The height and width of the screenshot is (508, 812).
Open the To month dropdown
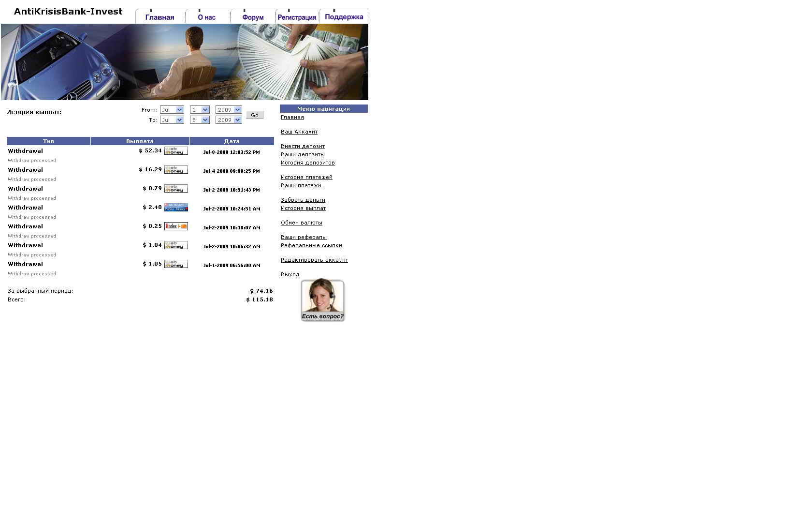coord(172,120)
